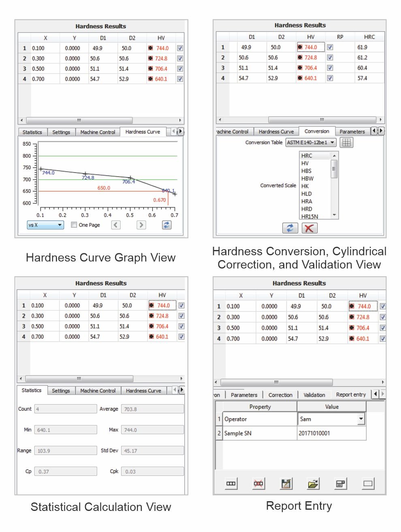Click red HV marker for 640.1 in Conversion panel
The image size is (401, 532).
(x=300, y=78)
